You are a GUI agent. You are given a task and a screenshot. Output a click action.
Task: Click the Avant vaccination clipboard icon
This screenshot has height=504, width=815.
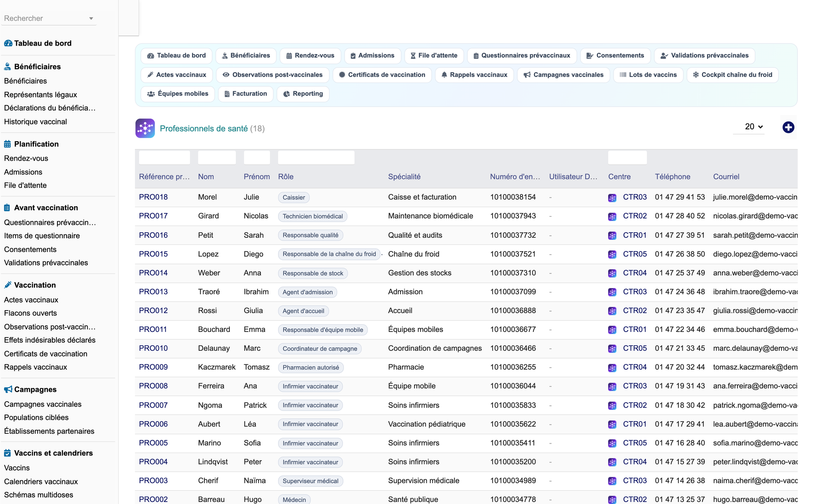pos(8,208)
